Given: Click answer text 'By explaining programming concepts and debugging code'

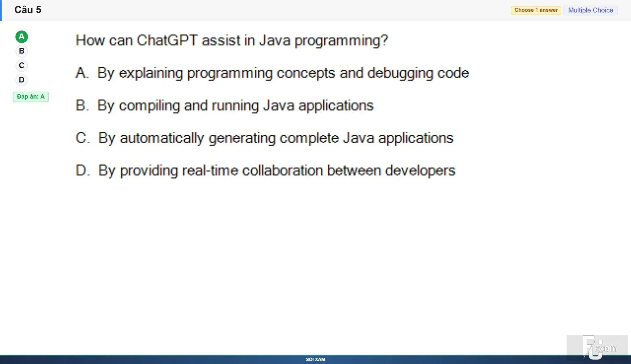Looking at the screenshot, I should (283, 73).
